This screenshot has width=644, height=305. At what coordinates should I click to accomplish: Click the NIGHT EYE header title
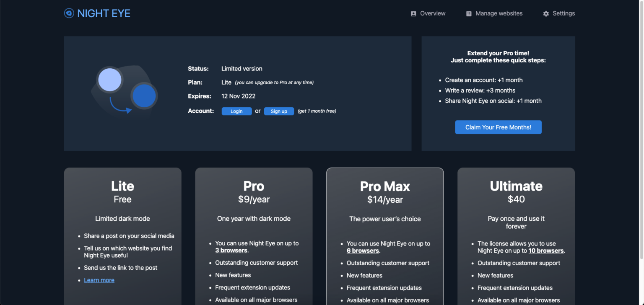tap(103, 13)
